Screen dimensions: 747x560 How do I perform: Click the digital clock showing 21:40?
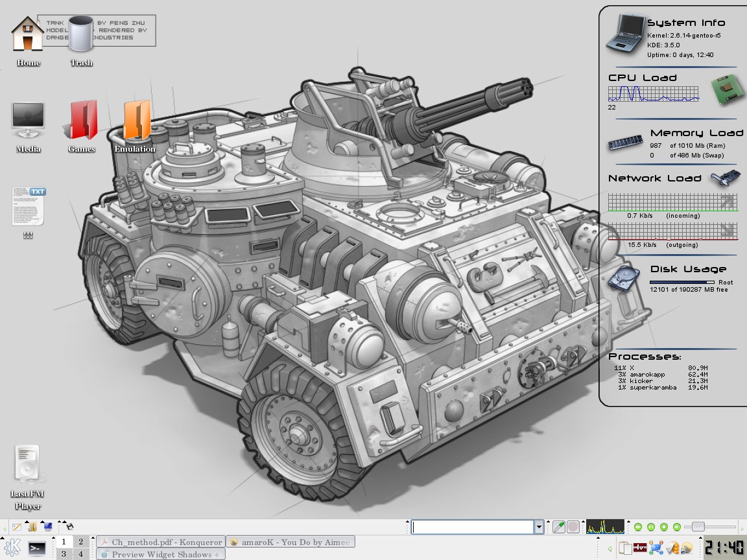pyautogui.click(x=724, y=548)
